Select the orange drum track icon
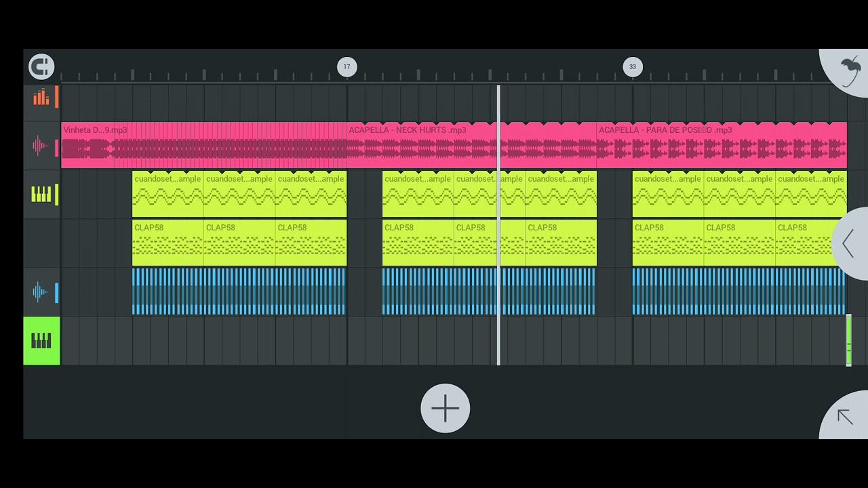This screenshot has height=488, width=868. tap(41, 98)
